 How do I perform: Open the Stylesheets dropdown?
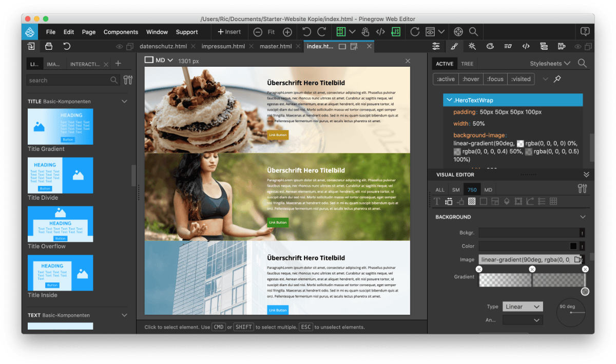(x=550, y=64)
